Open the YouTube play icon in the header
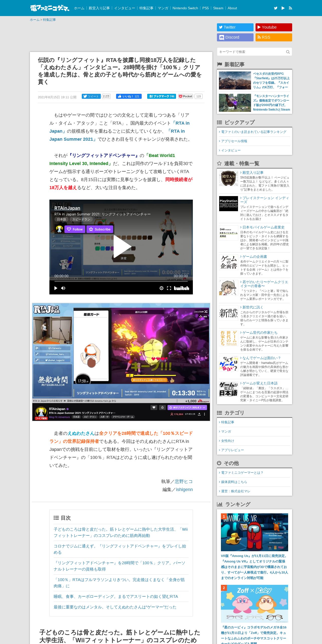Viewport: 322px width, 644px height. [x=283, y=8]
